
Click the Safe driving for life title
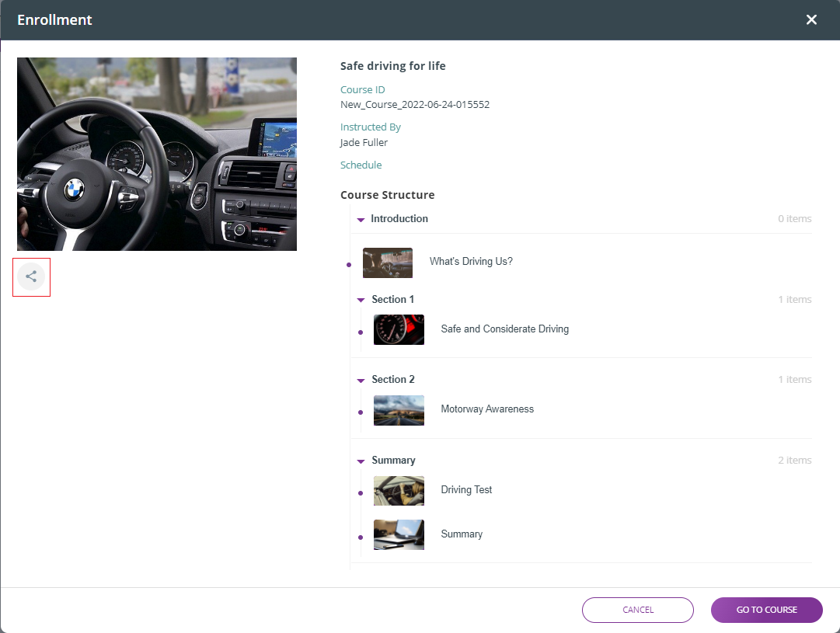(x=392, y=66)
